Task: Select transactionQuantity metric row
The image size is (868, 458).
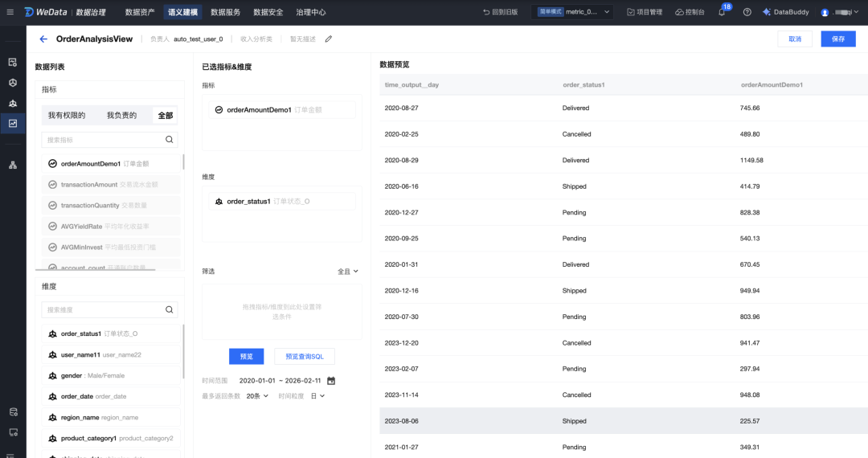Action: click(x=111, y=205)
